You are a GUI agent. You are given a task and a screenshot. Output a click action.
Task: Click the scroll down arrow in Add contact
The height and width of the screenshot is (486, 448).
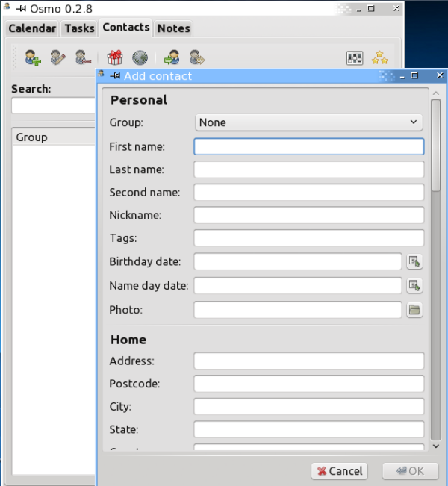pyautogui.click(x=436, y=446)
